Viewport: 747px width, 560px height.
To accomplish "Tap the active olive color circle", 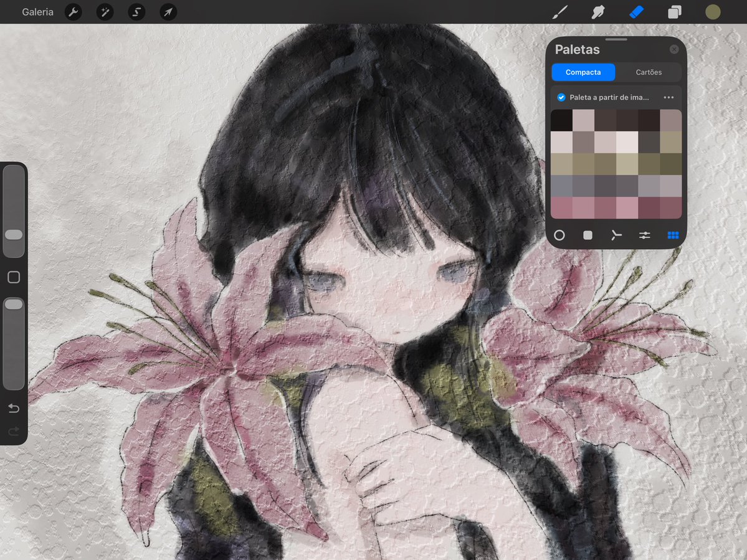I will tap(713, 12).
